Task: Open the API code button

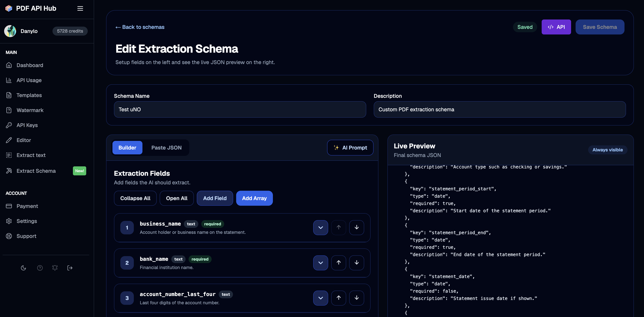Action: 556,27
